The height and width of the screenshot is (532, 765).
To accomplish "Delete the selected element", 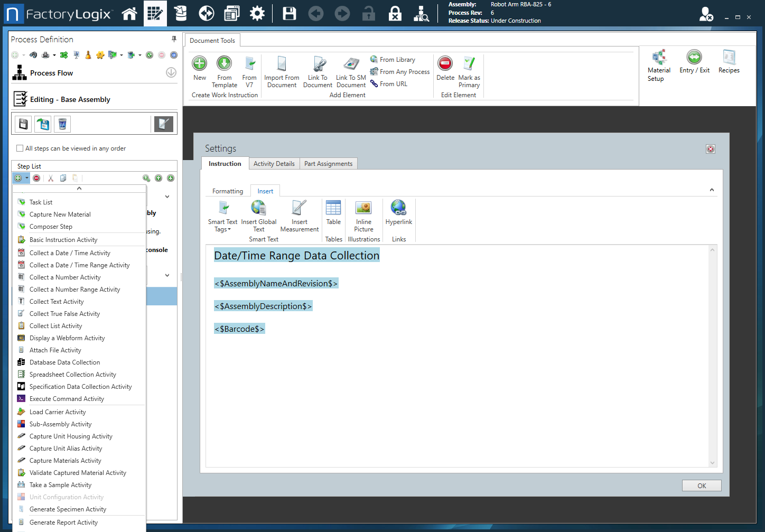I will click(445, 71).
